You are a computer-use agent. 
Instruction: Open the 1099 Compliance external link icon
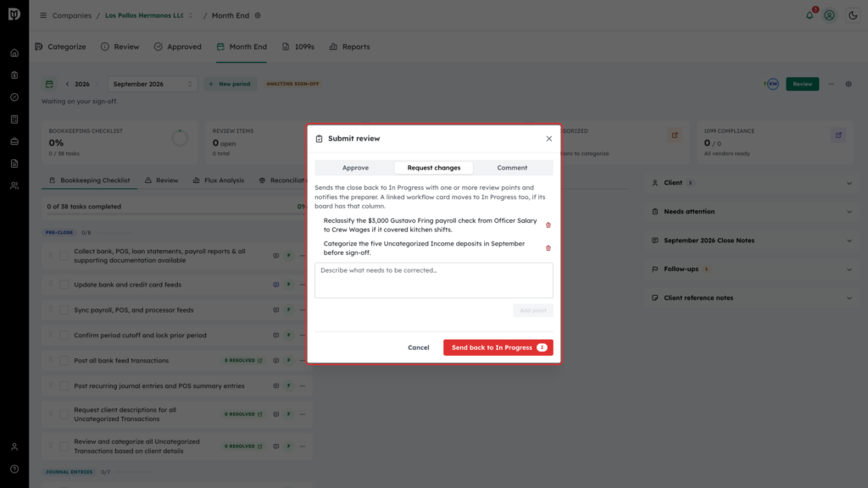click(x=838, y=135)
